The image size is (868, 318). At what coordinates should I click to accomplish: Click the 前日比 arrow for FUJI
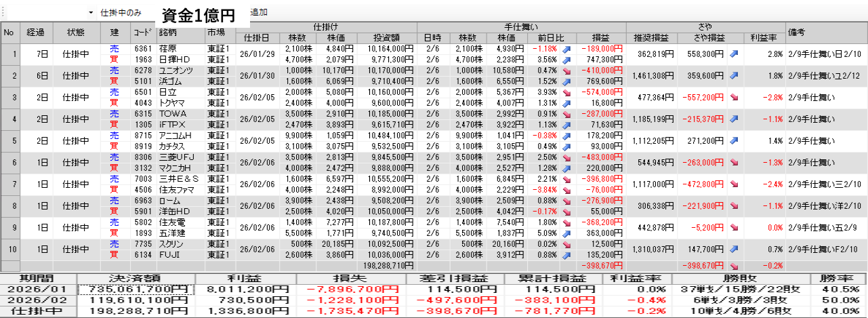(x=566, y=255)
